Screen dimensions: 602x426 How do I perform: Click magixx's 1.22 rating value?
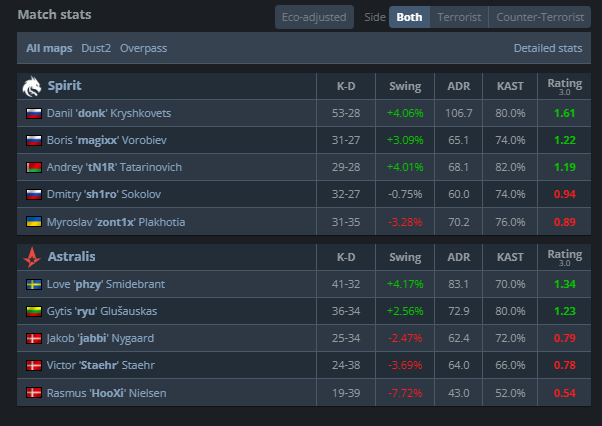564,140
